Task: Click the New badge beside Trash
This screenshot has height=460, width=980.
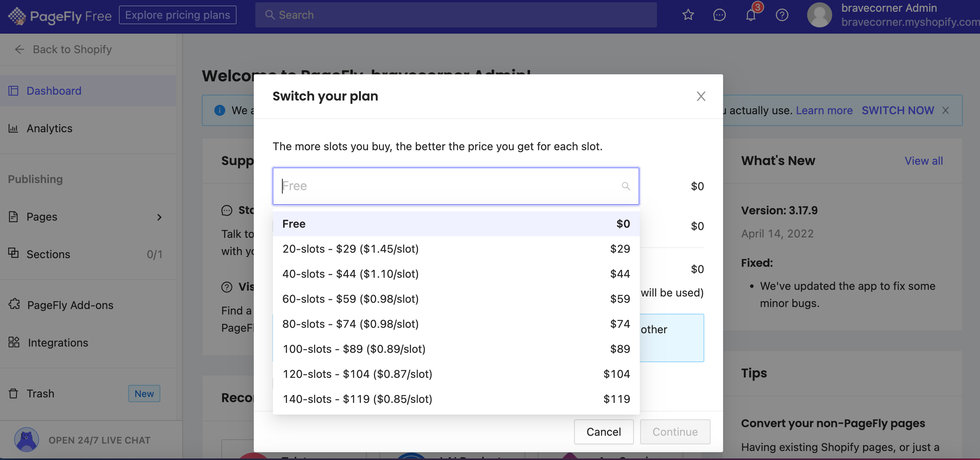Action: [144, 394]
